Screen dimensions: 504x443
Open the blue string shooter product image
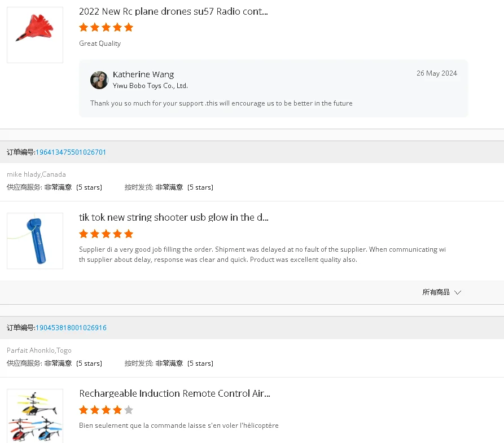click(x=35, y=240)
